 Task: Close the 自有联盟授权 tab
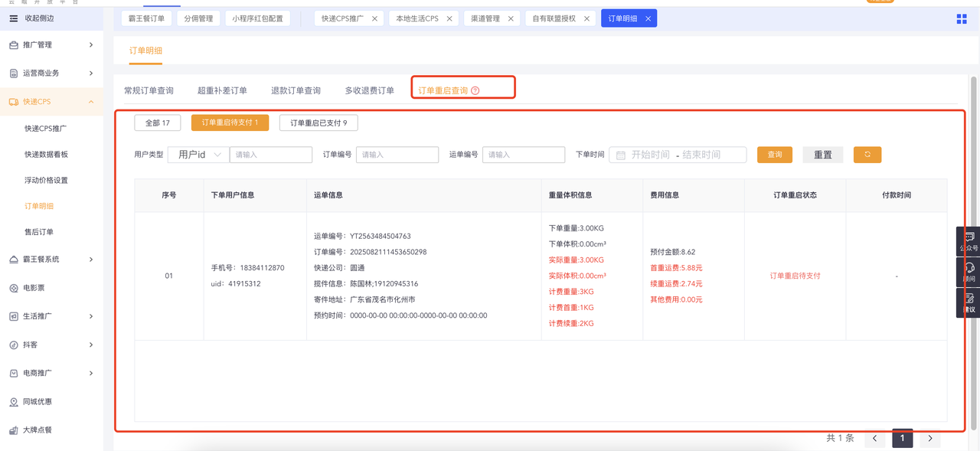coord(586,19)
